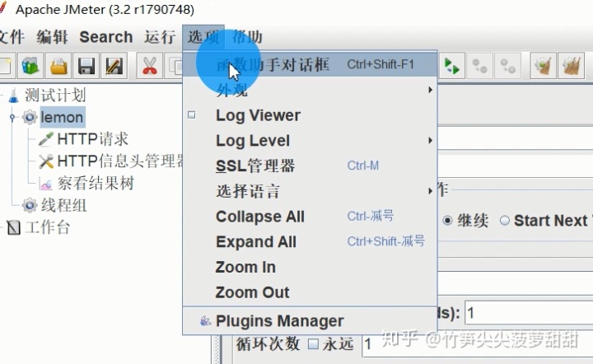Click the gear icon beside lemon
This screenshot has width=593, height=364.
(x=30, y=117)
